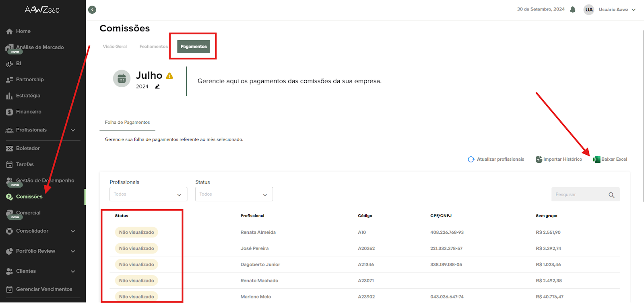This screenshot has width=644, height=303.
Task: Click the Atualizar profissionais refresh icon
Action: coord(471,160)
